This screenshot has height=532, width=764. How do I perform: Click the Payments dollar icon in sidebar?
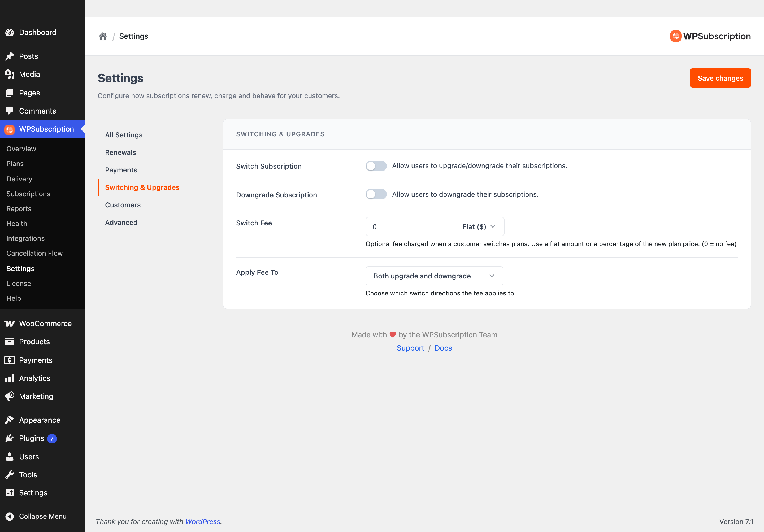10,360
